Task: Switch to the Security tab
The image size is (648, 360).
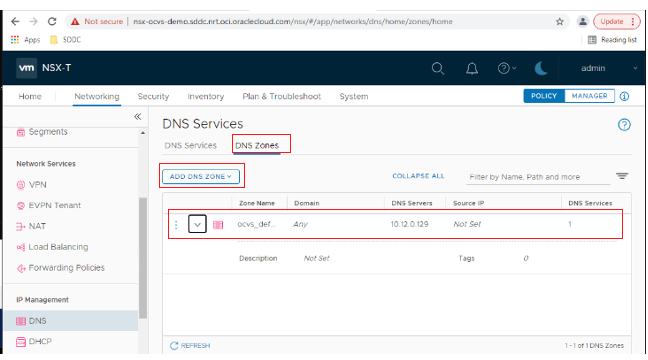Action: point(153,96)
